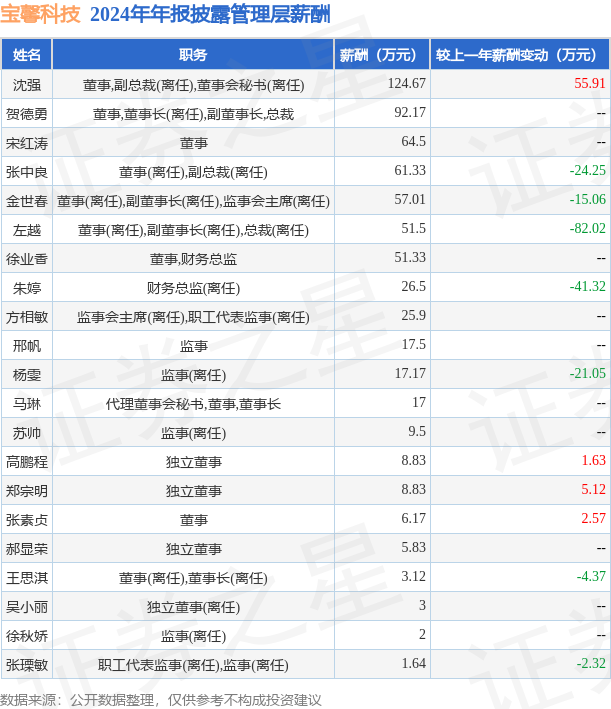Select the name cell 金世春
The width and height of the screenshot is (611, 709).
pyautogui.click(x=27, y=201)
